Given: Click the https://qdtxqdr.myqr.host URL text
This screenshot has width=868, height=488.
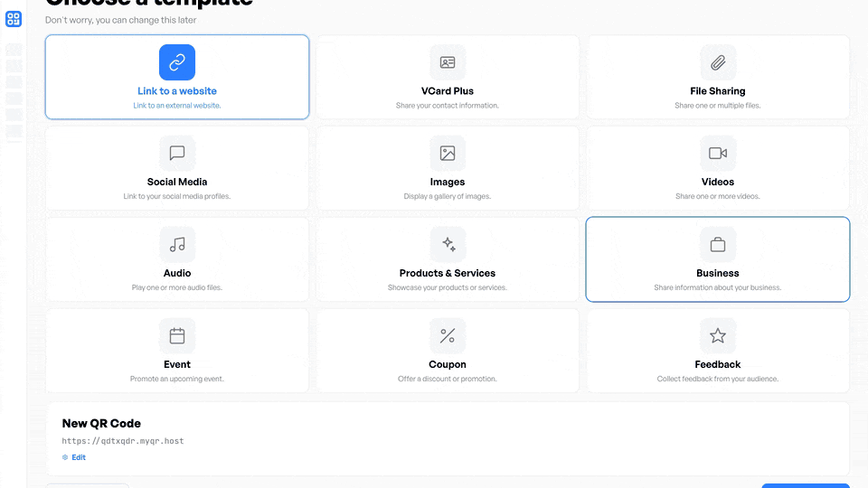Looking at the screenshot, I should click(x=123, y=441).
